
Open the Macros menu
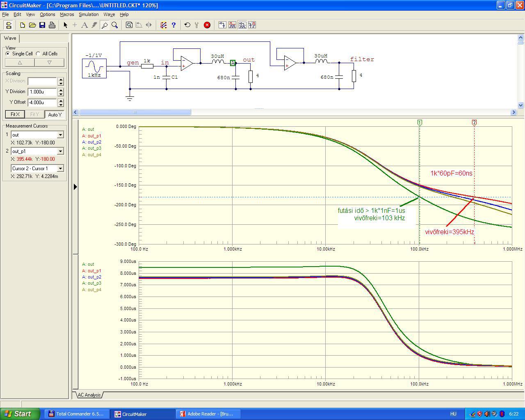[x=67, y=14]
